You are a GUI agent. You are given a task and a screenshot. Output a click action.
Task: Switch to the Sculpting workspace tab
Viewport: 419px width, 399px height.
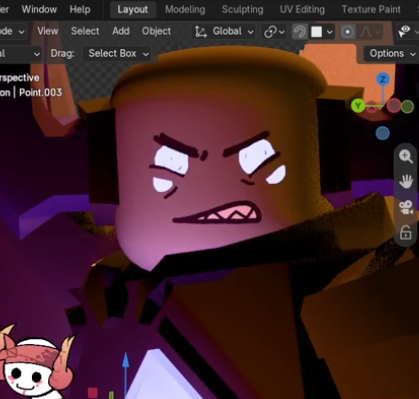(242, 10)
